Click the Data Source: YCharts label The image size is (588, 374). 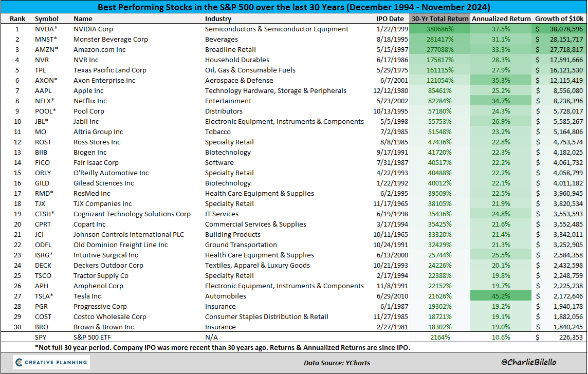[x=337, y=363]
